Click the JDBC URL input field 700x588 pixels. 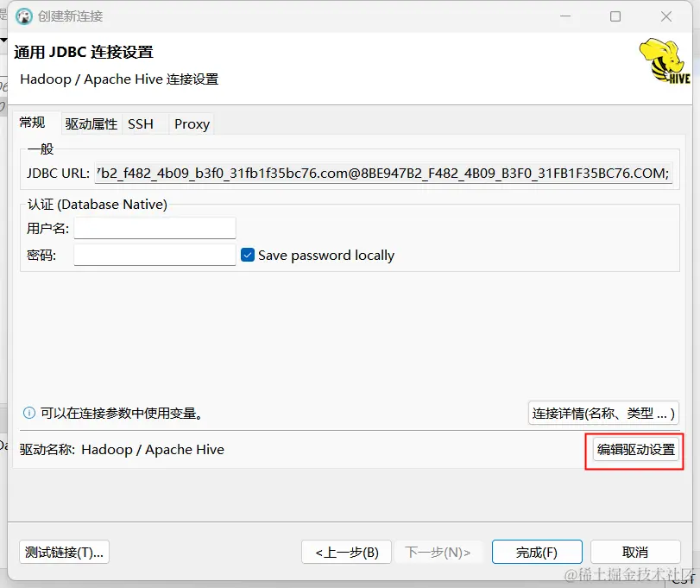383,173
